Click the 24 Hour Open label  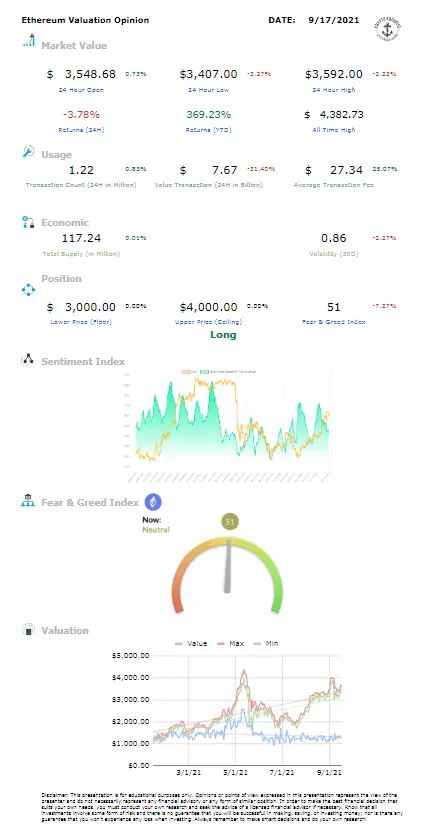(x=81, y=90)
